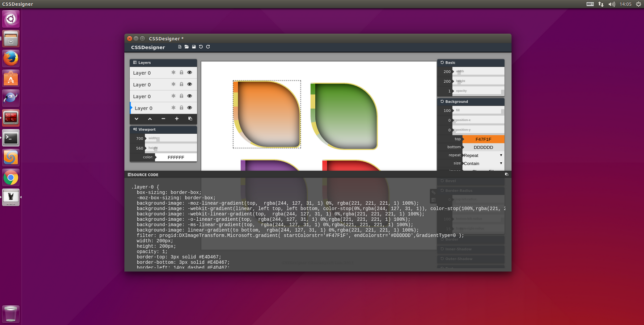Undo the last change in toolbar
This screenshot has height=325, width=644.
(201, 47)
